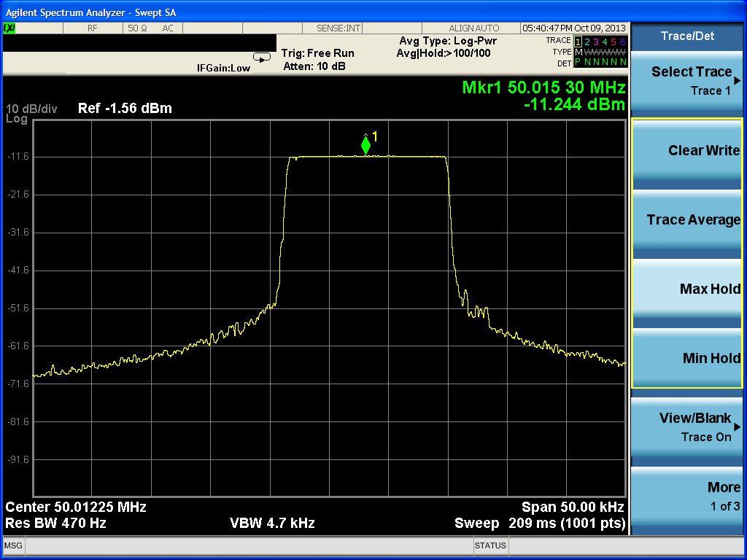Click the 50 Ω impedance indicator

(x=137, y=28)
